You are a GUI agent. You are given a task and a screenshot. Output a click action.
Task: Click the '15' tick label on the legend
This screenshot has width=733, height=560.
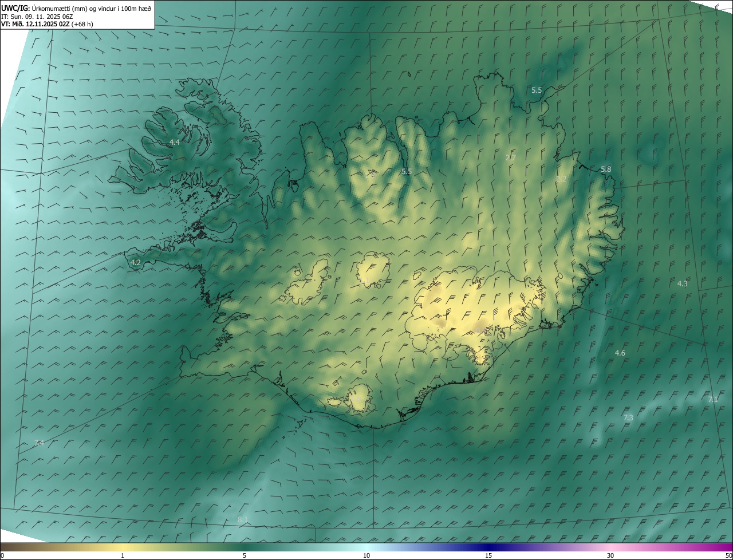tap(488, 556)
